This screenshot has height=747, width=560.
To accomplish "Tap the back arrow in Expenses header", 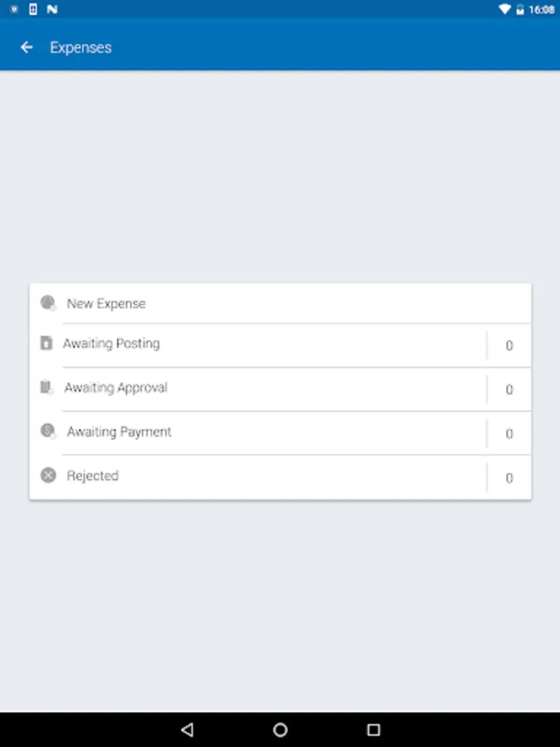I will [27, 47].
